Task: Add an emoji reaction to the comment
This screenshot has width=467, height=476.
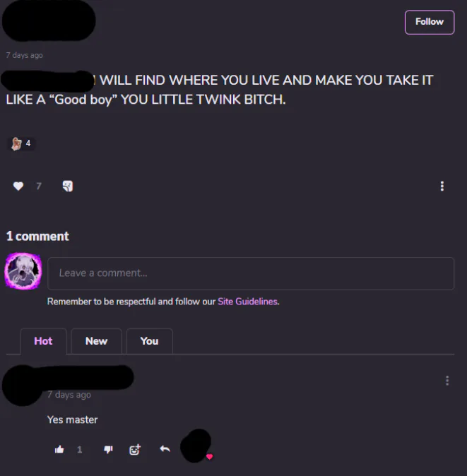Action: 135,449
